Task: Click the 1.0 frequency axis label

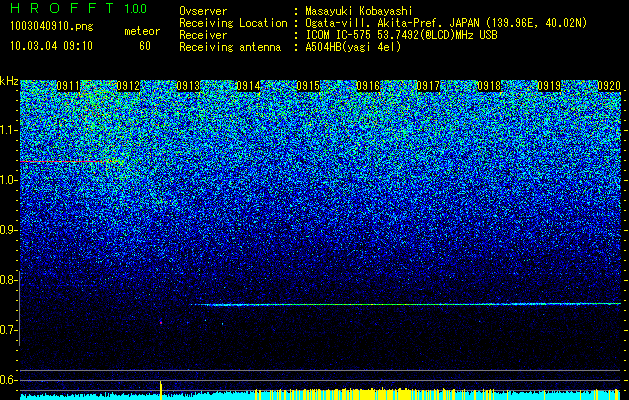Action: click(8, 180)
